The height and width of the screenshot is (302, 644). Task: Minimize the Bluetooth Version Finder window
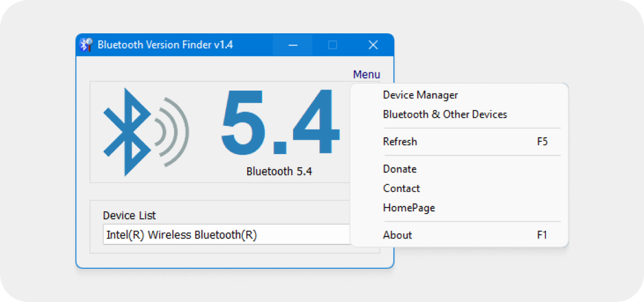293,45
